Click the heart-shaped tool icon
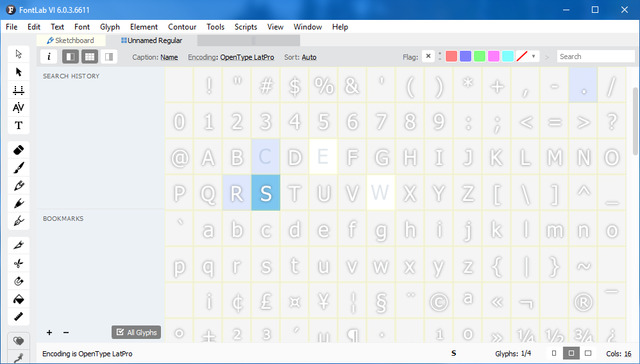Image resolution: width=640 pixels, height=364 pixels. pyautogui.click(x=18, y=341)
